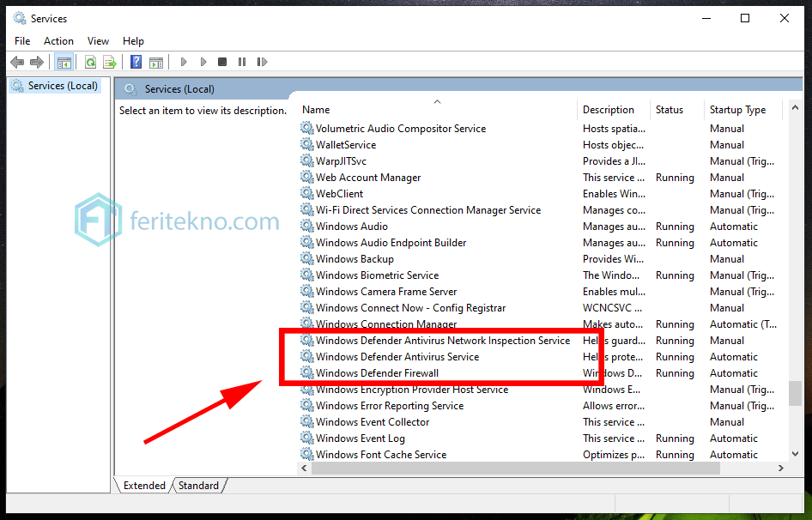Click the Export List toolbar icon
Screen dimensions: 812x520
(110, 62)
